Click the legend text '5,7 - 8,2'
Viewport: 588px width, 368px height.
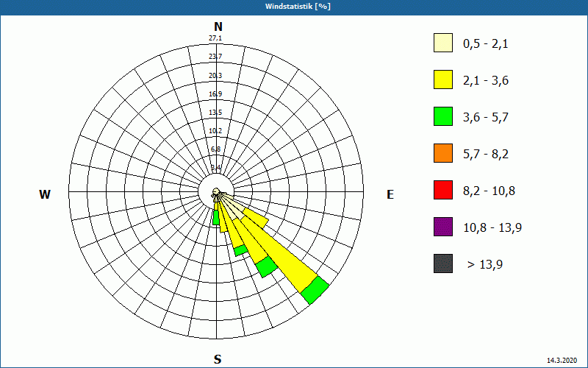(486, 155)
